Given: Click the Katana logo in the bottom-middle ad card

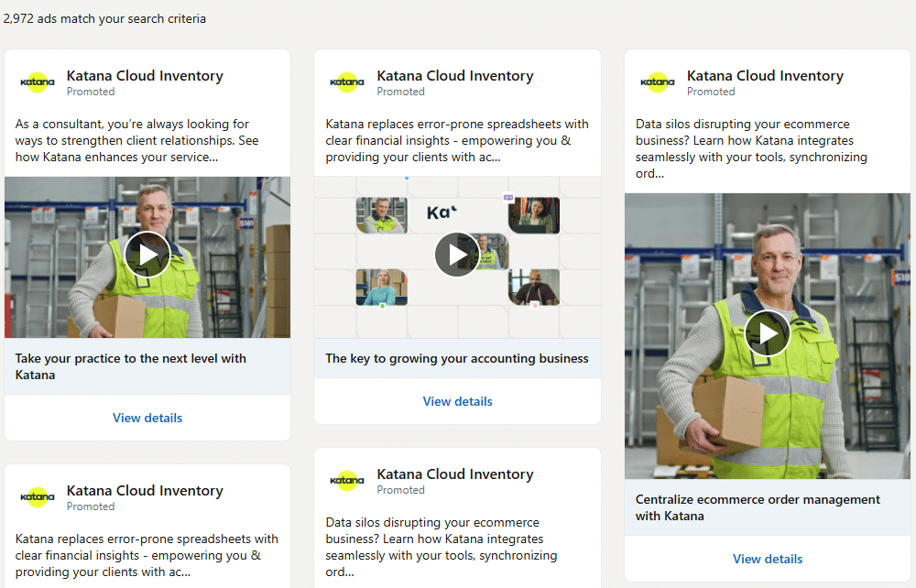Looking at the screenshot, I should (x=347, y=481).
